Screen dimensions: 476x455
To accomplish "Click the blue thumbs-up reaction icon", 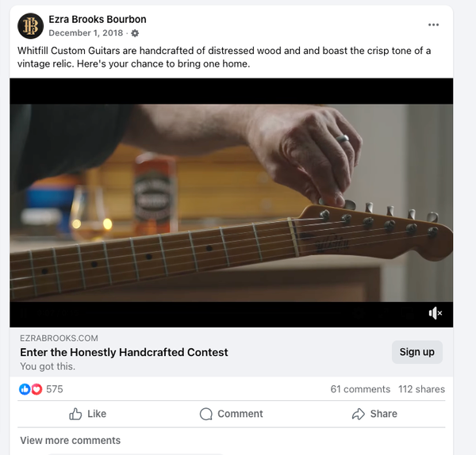I will 25,389.
